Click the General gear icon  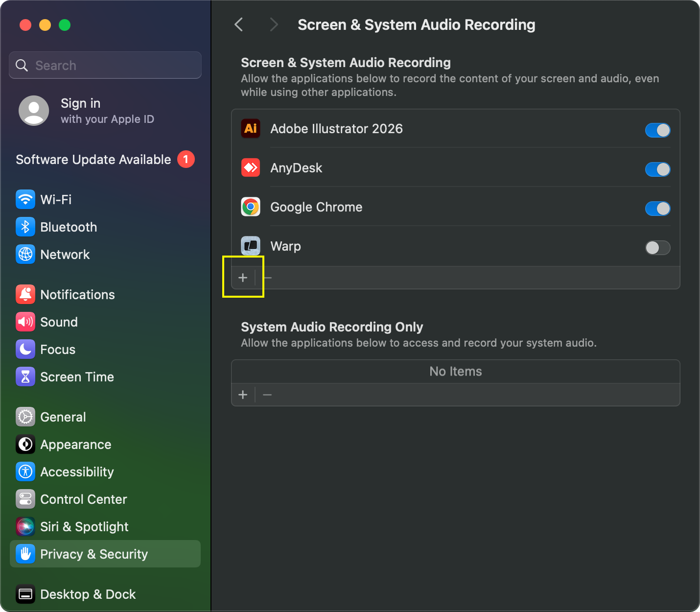click(x=25, y=417)
